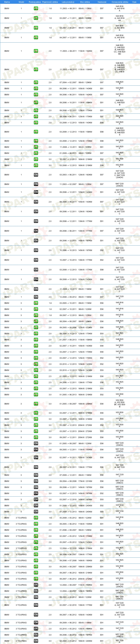Click 3 TOURING in the 140kW / 190KM row

tap(21, 561)
